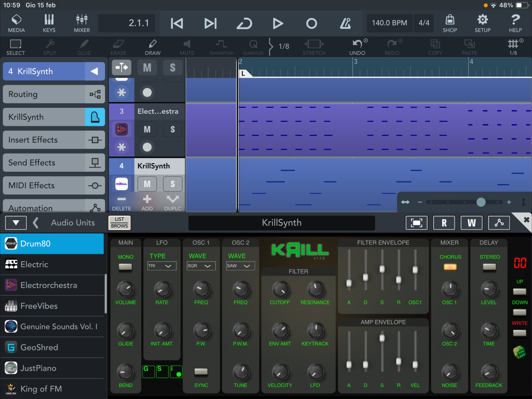Mute the KrillSynth track 4
The image size is (532, 399).
coord(147,184)
